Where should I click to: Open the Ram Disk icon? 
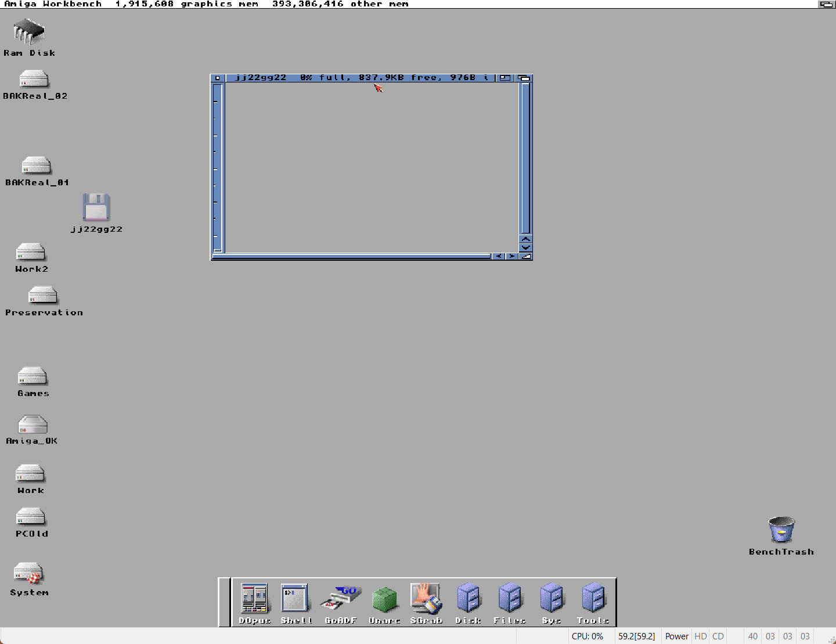click(x=29, y=32)
